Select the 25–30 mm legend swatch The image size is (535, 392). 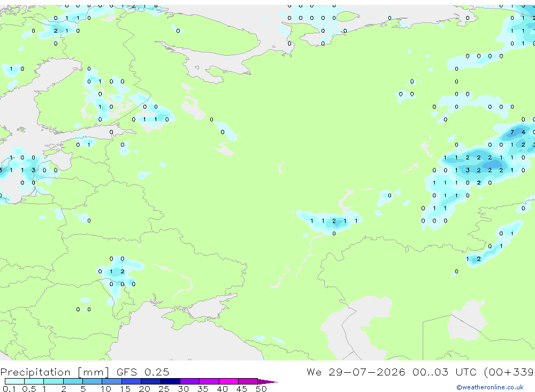(x=170, y=381)
